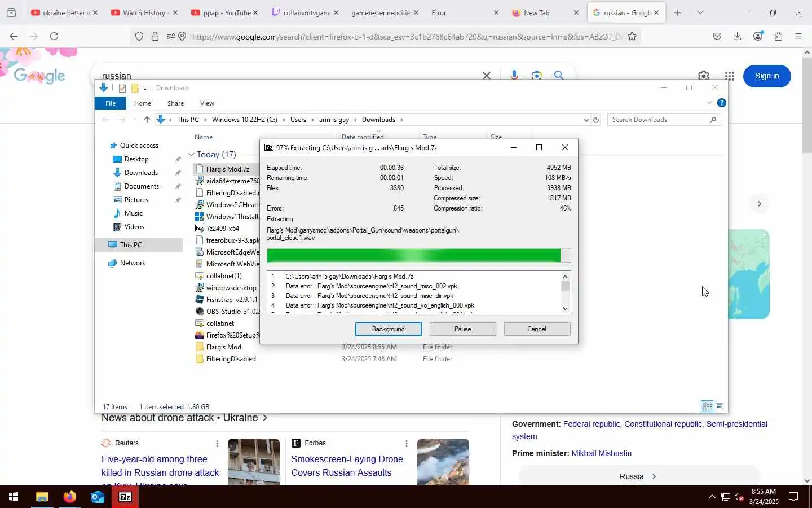Select Pictures in Quick access
This screenshot has width=812, height=508.
click(x=136, y=200)
